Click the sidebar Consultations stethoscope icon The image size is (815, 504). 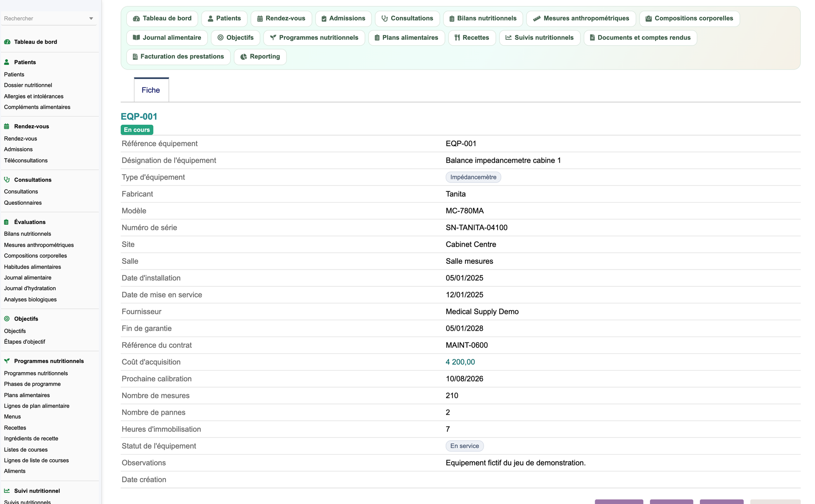coord(7,180)
